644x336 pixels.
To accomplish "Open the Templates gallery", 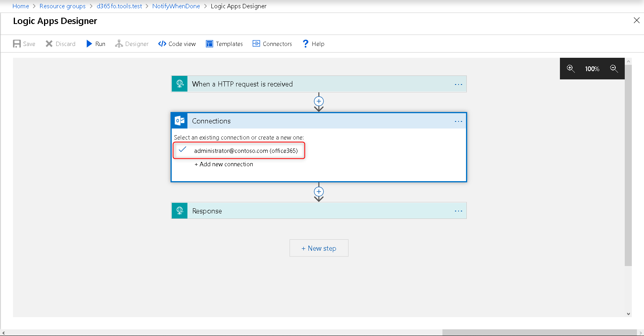I will [x=224, y=44].
